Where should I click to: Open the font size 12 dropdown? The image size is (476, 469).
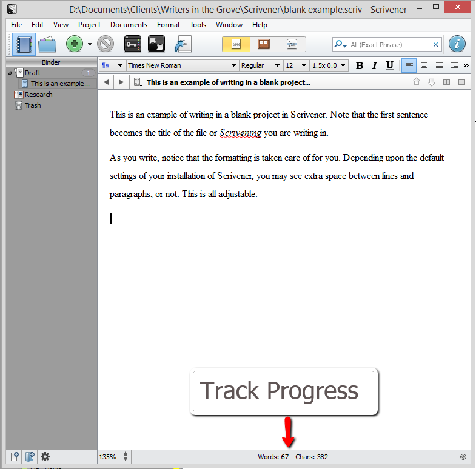(x=295, y=65)
